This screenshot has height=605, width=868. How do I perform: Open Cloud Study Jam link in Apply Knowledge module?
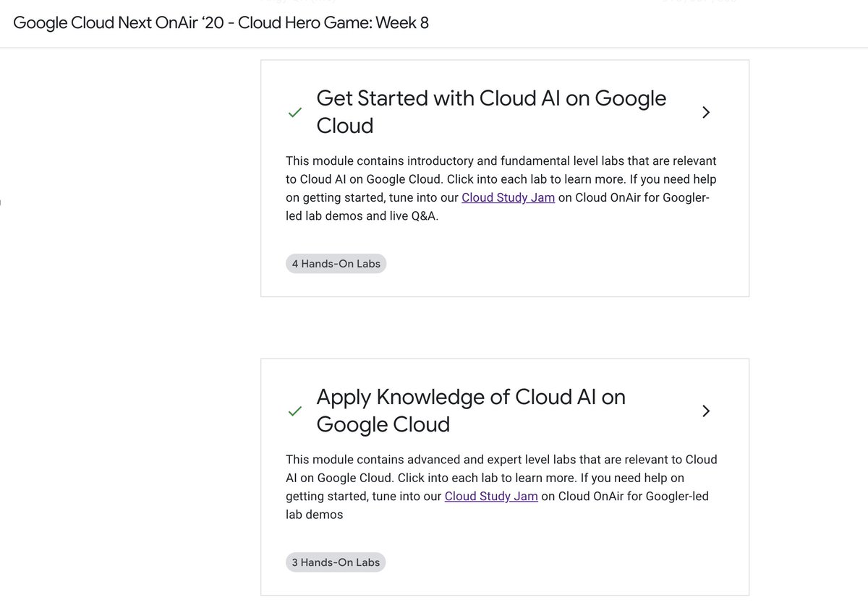[x=491, y=496]
